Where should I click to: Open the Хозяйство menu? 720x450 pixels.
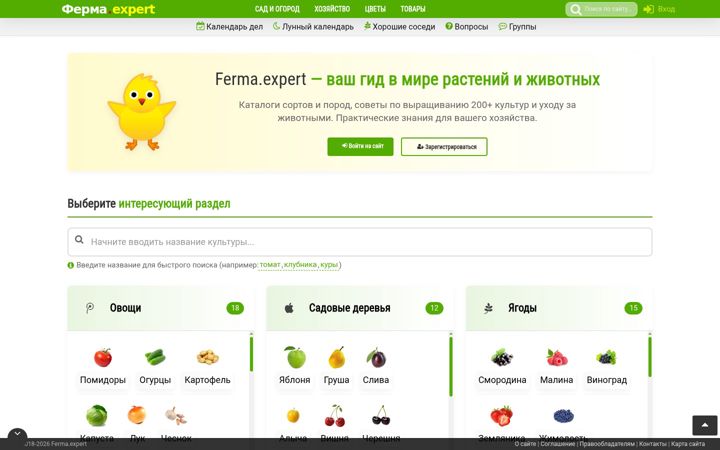tap(332, 9)
